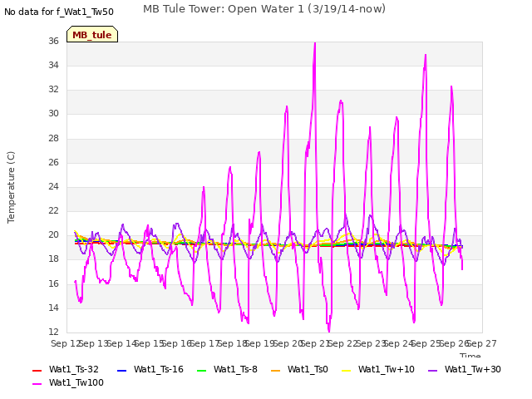Image resolution: width=532 pixels, height=399 pixels.
Task: Click the 18 tick on temperature axis
Action: [53, 259]
